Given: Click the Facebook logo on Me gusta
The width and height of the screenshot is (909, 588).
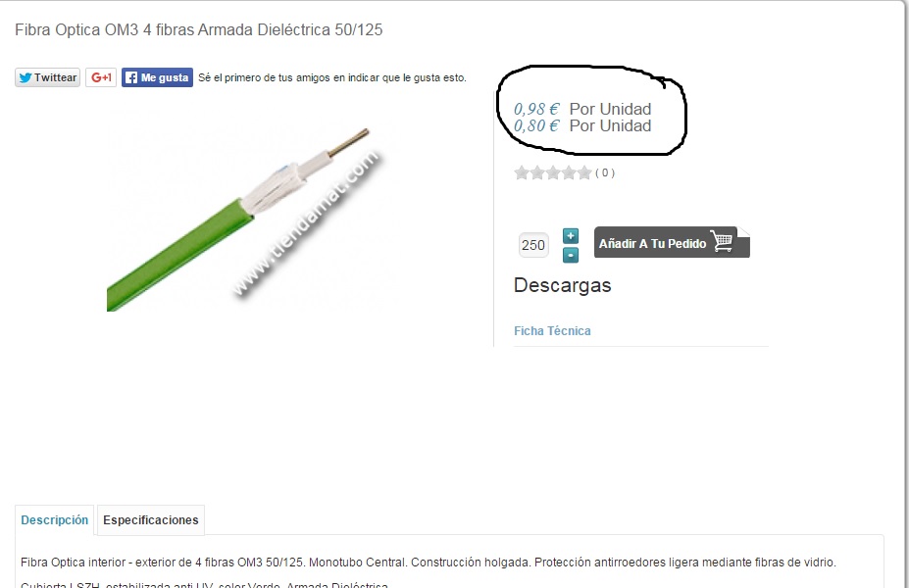Looking at the screenshot, I should pos(131,77).
